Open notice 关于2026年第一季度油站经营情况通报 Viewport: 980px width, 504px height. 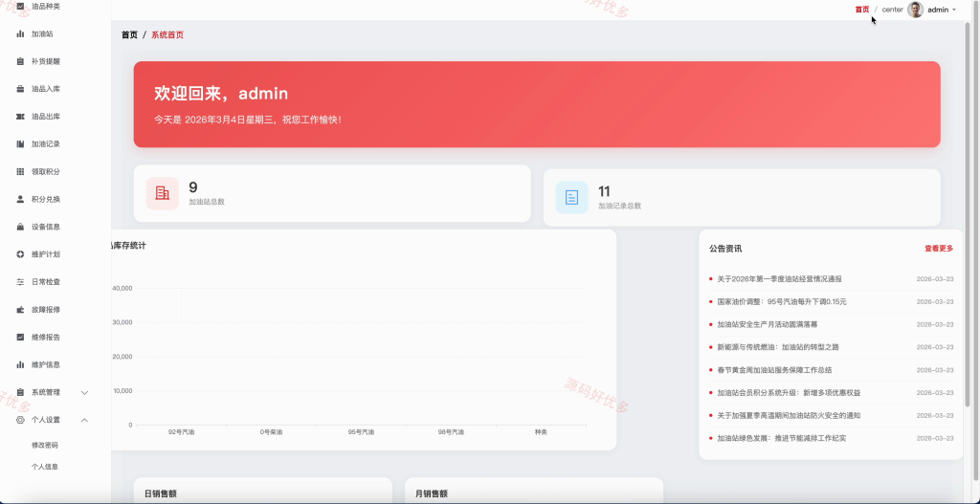pos(779,278)
